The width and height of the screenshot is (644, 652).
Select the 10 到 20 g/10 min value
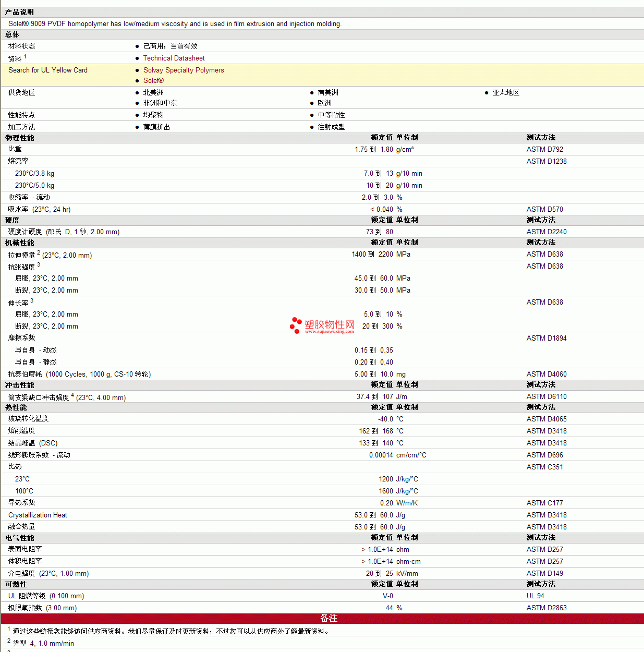click(x=394, y=185)
